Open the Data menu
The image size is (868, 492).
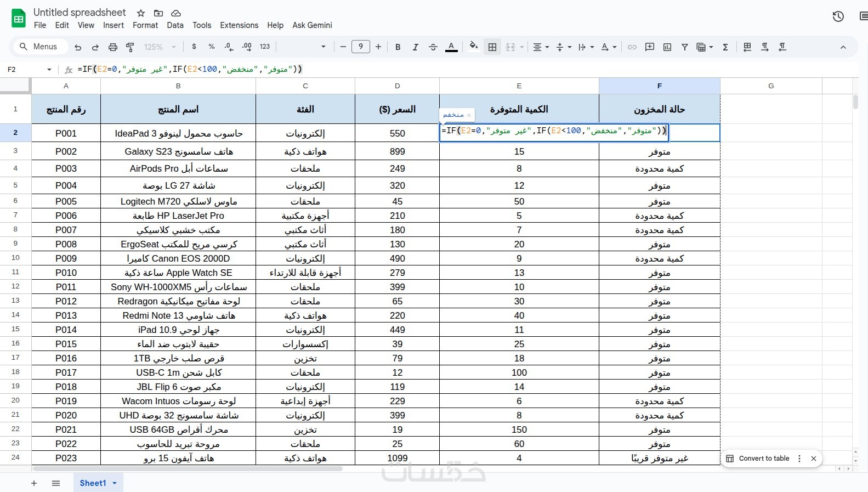[x=175, y=25]
